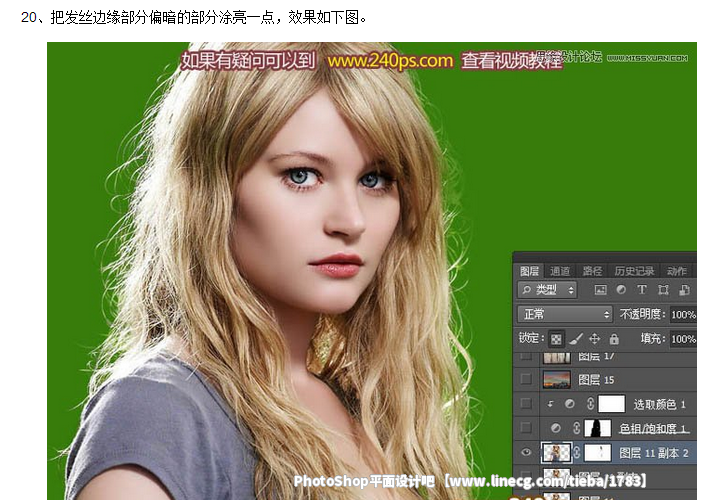Click the step 20 instruction text

[x=194, y=17]
